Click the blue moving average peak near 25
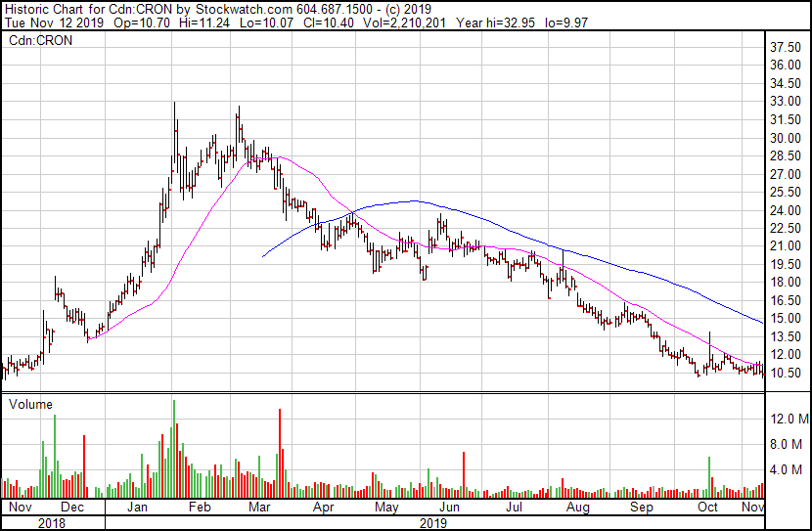The width and height of the screenshot is (812, 531). pos(414,200)
